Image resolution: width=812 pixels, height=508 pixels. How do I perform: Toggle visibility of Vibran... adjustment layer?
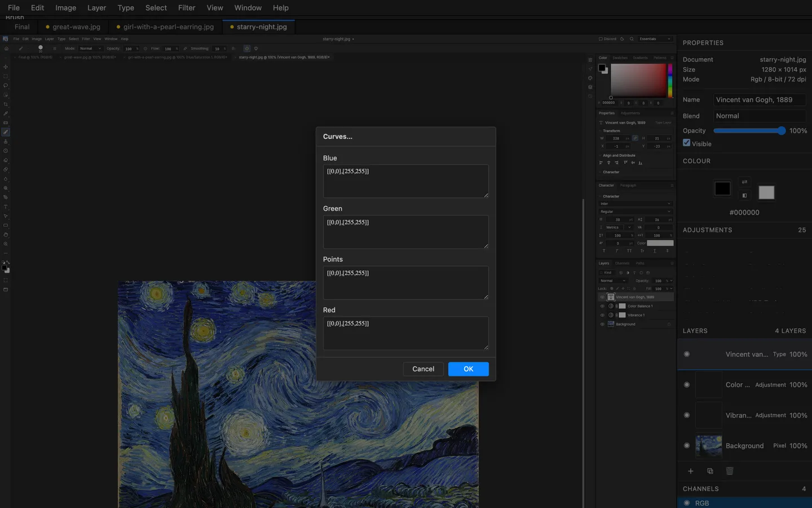point(687,415)
